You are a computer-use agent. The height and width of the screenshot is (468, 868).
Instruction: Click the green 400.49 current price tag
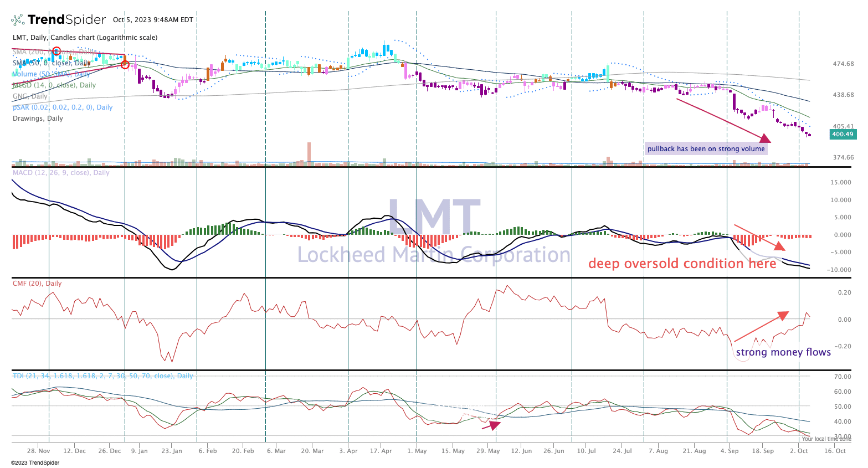(x=843, y=134)
